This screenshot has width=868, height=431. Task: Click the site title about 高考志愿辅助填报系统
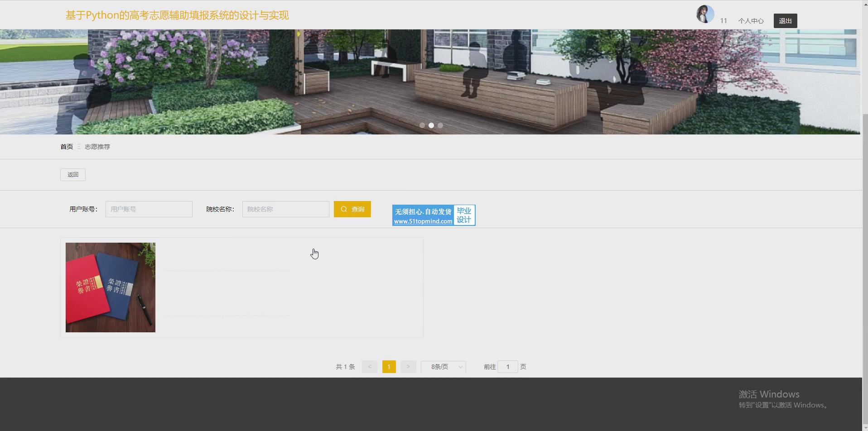[x=177, y=15]
